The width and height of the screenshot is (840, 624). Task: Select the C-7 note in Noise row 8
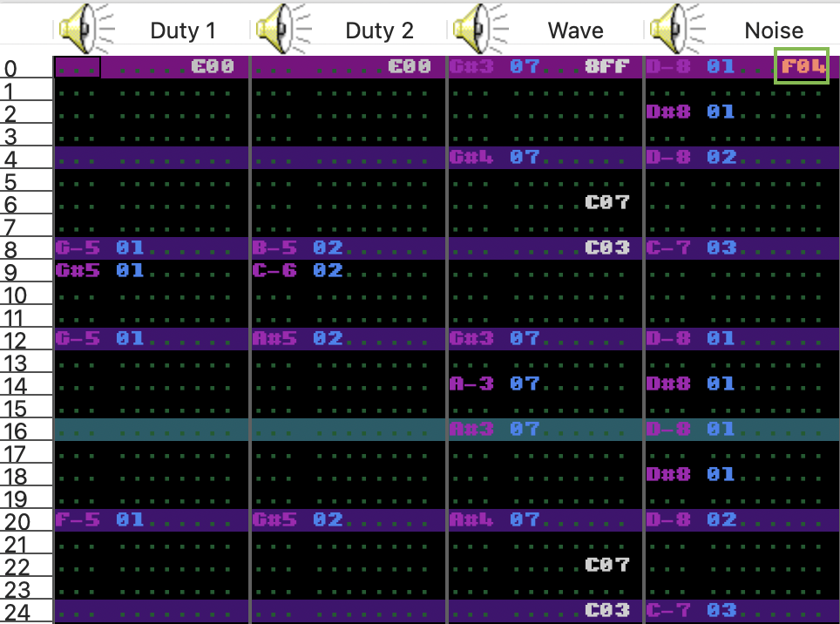pyautogui.click(x=668, y=248)
